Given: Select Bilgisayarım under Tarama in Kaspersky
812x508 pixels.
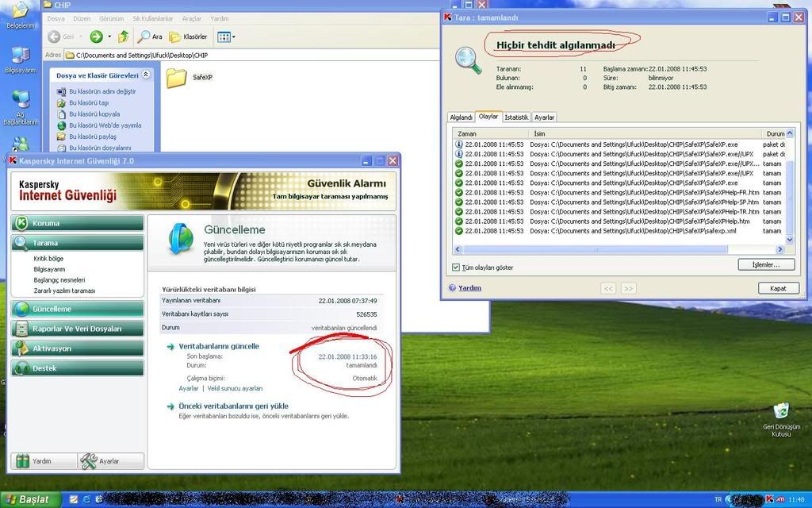Looking at the screenshot, I should pos(50,270).
